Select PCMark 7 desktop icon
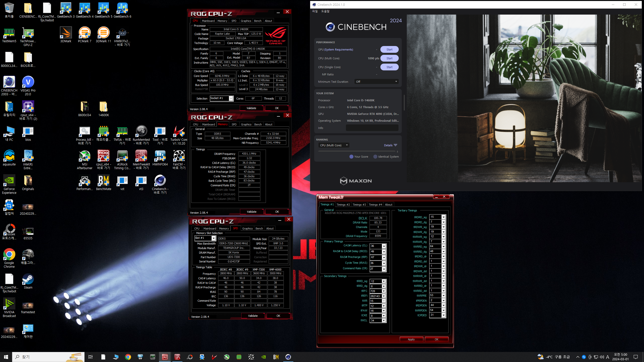The image size is (644, 362). point(85,35)
